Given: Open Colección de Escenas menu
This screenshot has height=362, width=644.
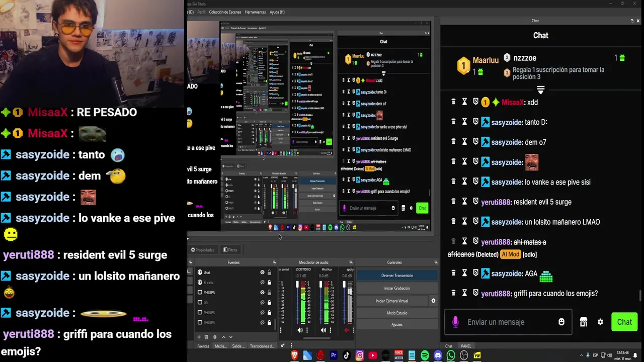Looking at the screenshot, I should click(x=225, y=12).
